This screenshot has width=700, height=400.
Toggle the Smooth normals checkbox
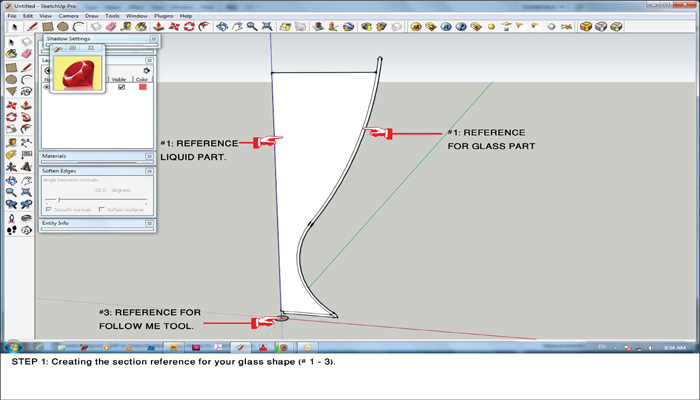(47, 210)
